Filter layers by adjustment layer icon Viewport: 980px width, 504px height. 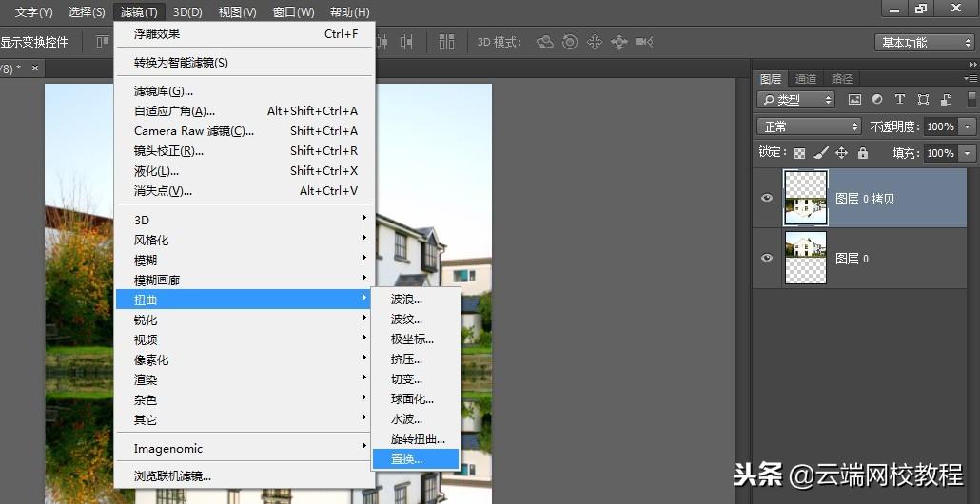pos(877,99)
